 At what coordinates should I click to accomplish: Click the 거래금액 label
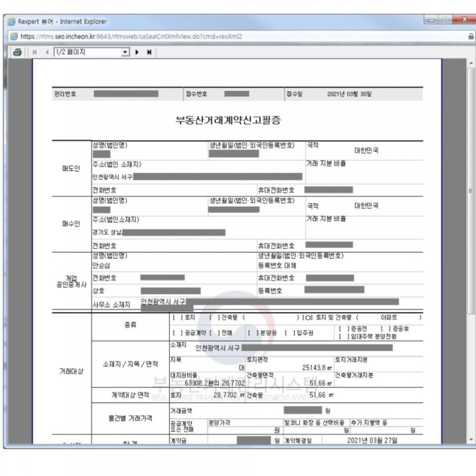181,411
